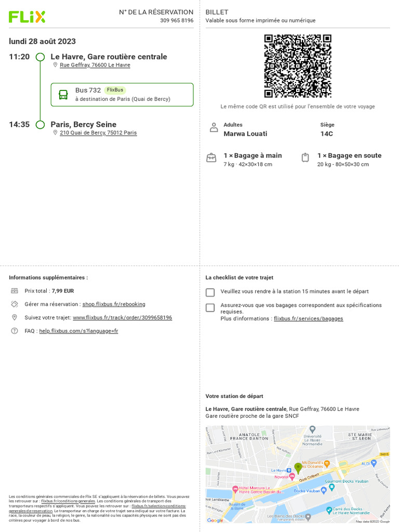Click the bus icon beside Bus 732
Screen dimensions: 399x532
click(63, 95)
